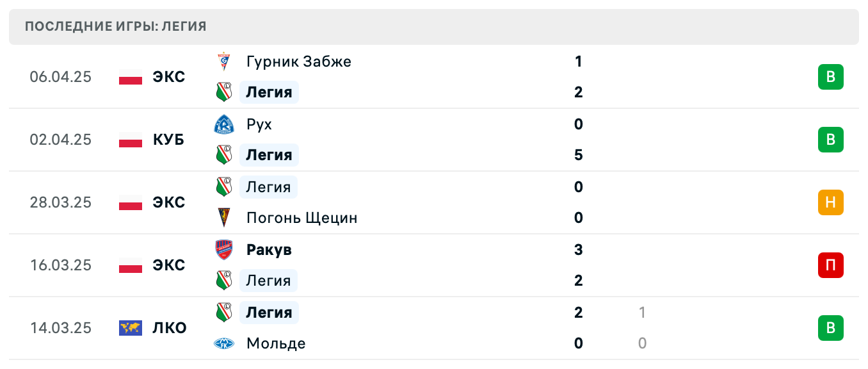Click the ЛКО competition label

[170, 328]
